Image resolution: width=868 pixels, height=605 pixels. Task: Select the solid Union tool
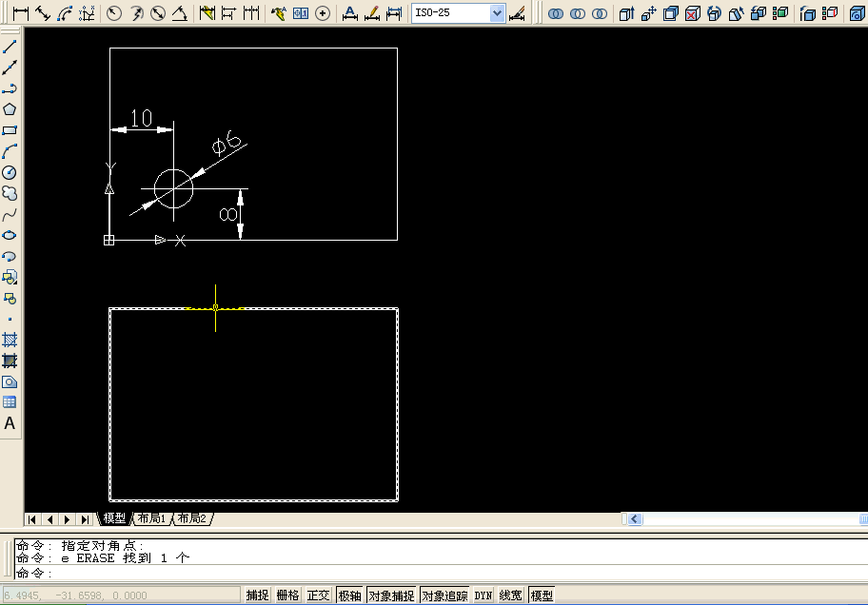[555, 13]
